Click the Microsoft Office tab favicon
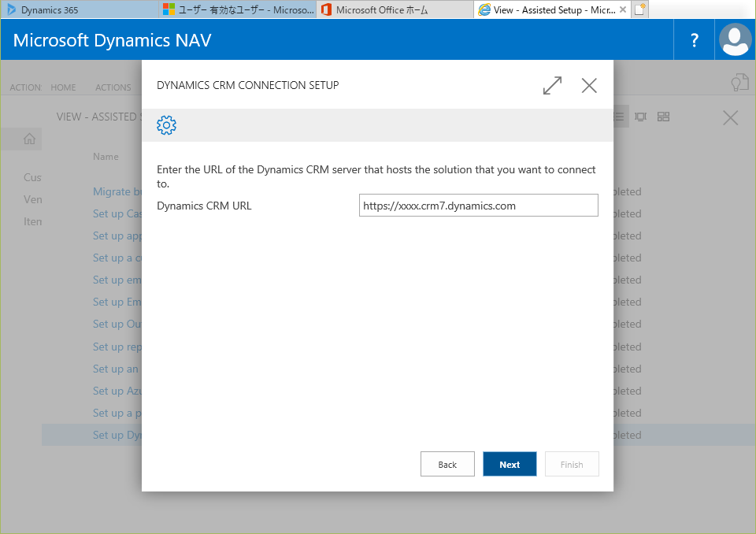Viewport: 756px width, 534px height. point(326,9)
